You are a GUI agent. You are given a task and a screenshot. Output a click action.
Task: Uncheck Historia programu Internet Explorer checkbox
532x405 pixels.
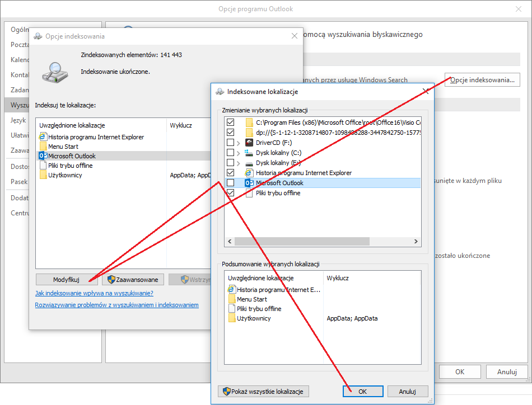230,173
